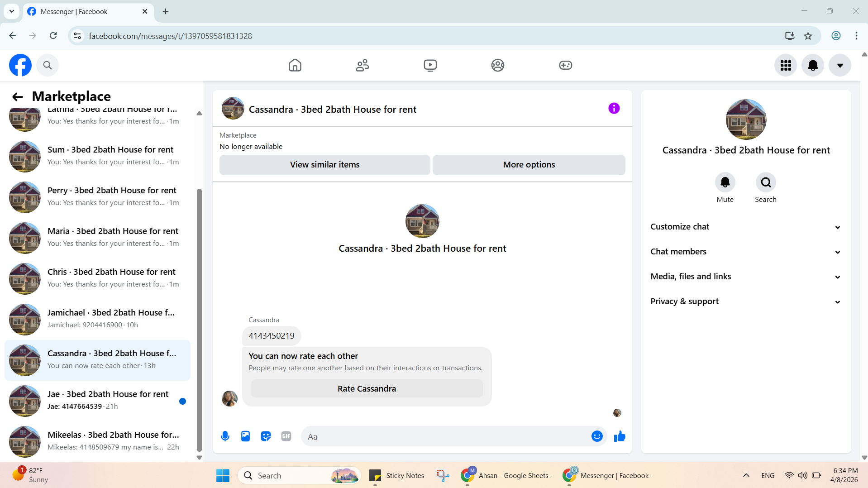Expand Privacy & support section
Image resolution: width=868 pixels, height=488 pixels.
click(746, 301)
